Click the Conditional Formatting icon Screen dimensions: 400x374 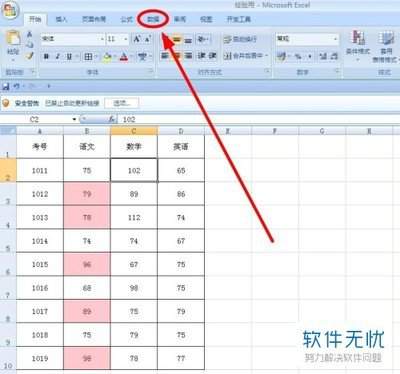(x=358, y=44)
